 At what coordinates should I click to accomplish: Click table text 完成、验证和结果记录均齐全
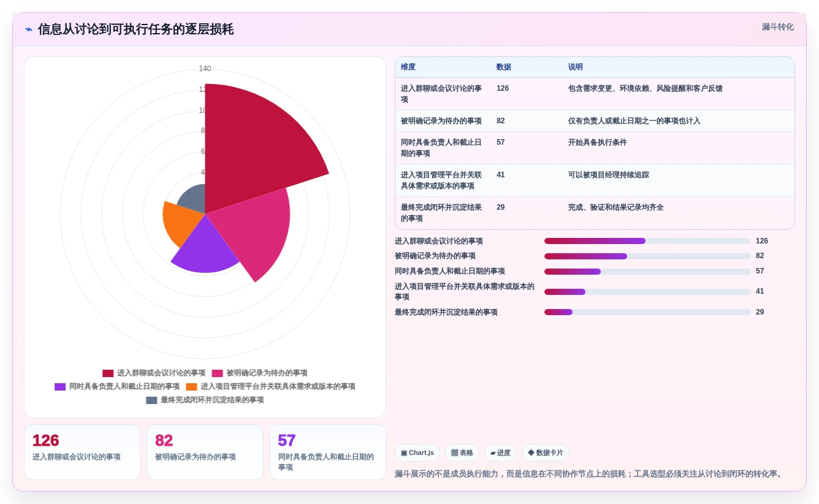616,207
